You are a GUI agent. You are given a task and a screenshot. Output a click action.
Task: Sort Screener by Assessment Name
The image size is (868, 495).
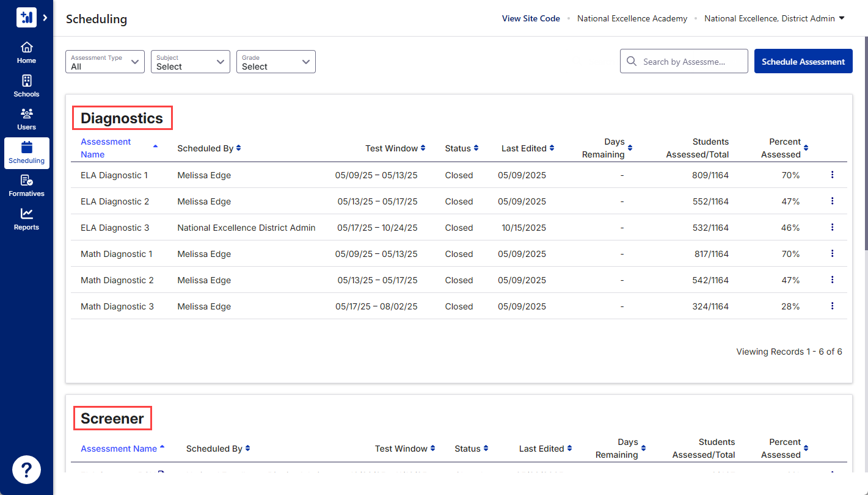pos(123,449)
